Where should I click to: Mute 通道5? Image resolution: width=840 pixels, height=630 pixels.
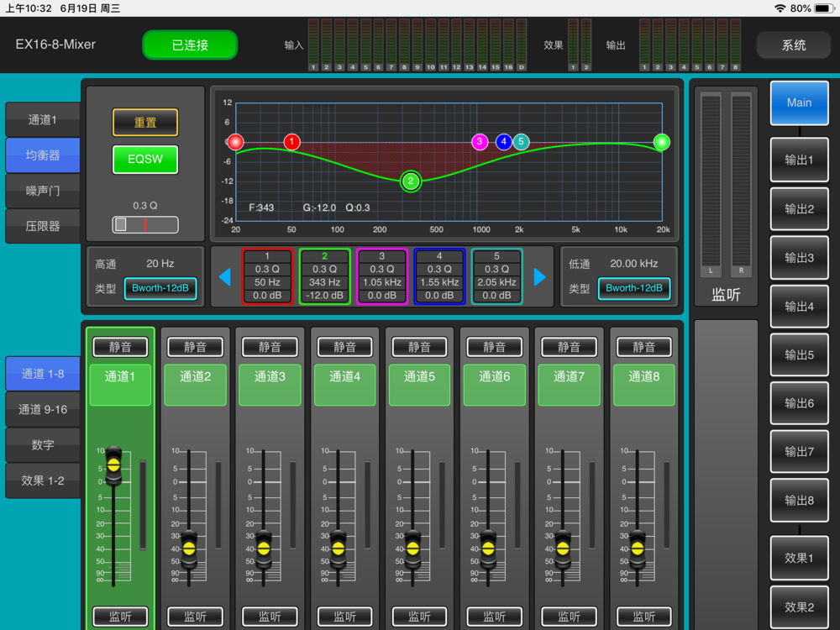[x=419, y=347]
